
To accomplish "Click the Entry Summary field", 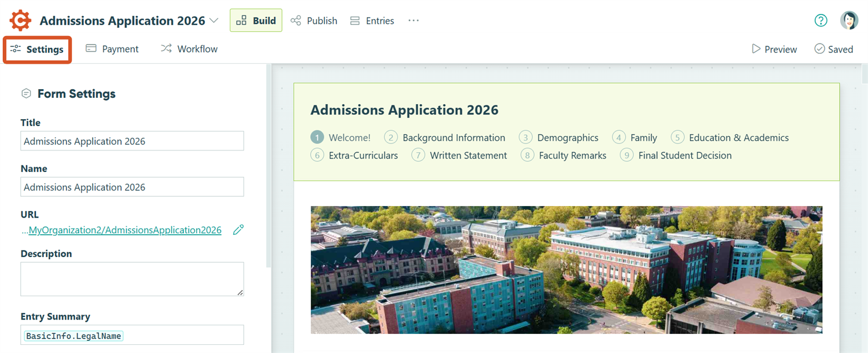I will tap(132, 335).
